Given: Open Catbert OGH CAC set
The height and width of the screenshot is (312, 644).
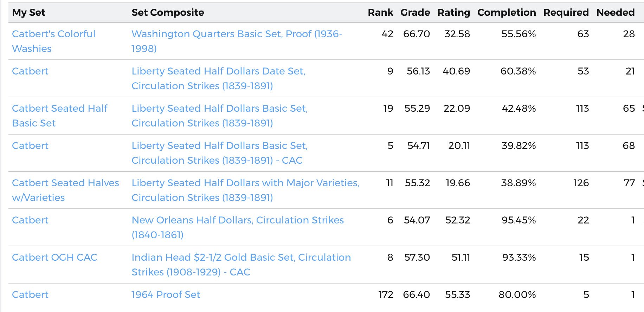Looking at the screenshot, I should click(x=54, y=257).
